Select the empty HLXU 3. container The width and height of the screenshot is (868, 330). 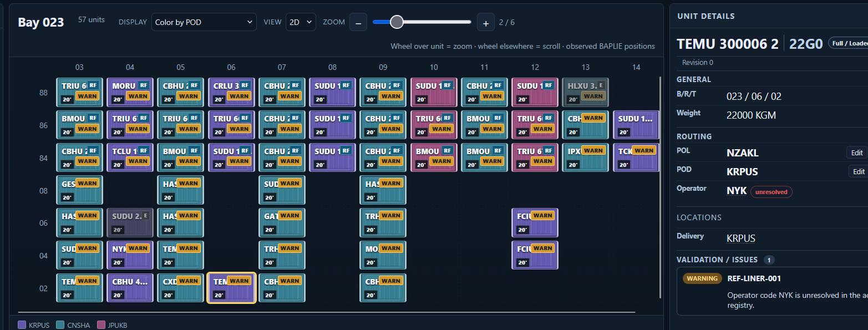[585, 92]
